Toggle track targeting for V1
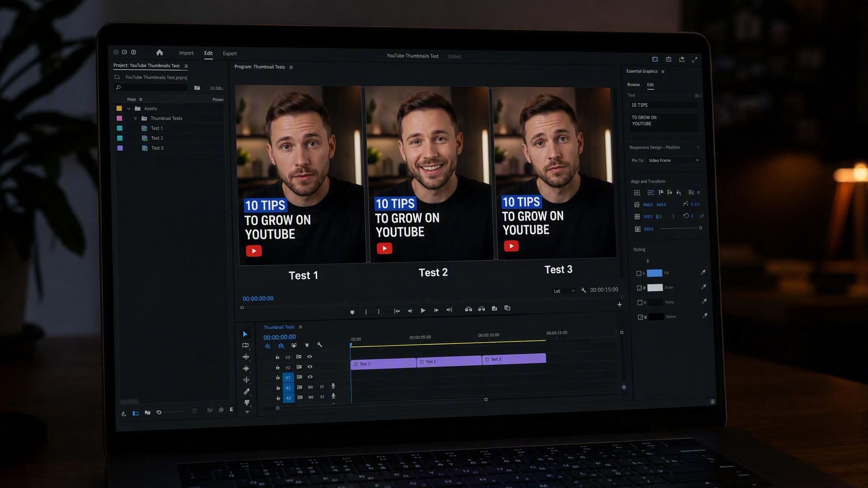Screen dimensions: 868x488 (x=288, y=377)
